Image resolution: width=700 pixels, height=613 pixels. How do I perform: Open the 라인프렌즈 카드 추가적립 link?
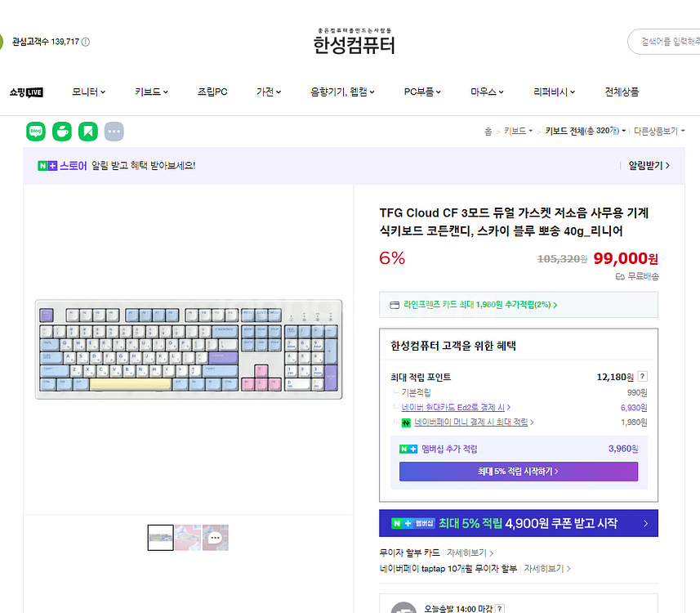tap(480, 305)
